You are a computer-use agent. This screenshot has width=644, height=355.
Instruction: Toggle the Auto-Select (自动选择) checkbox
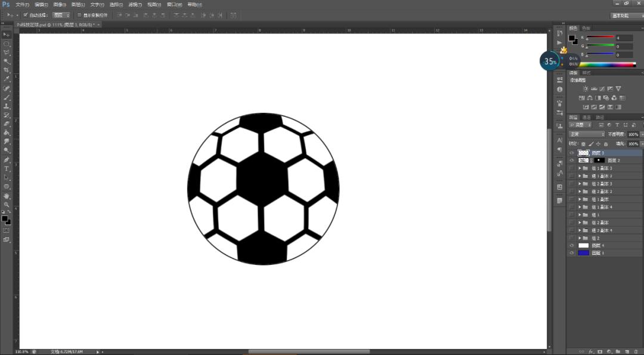click(x=26, y=15)
